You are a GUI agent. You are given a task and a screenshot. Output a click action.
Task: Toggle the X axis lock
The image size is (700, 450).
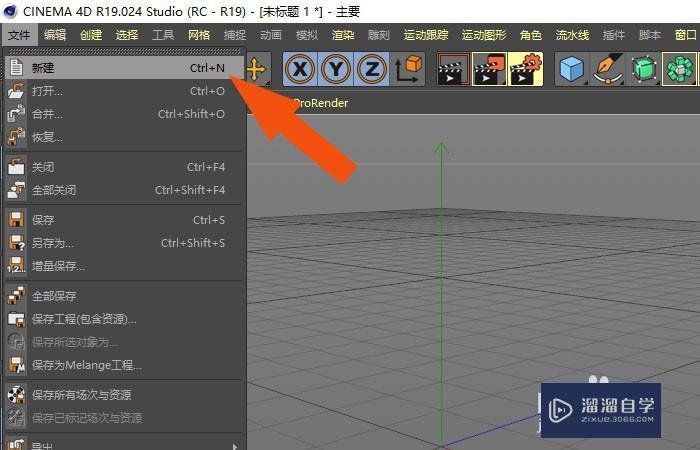(x=300, y=69)
